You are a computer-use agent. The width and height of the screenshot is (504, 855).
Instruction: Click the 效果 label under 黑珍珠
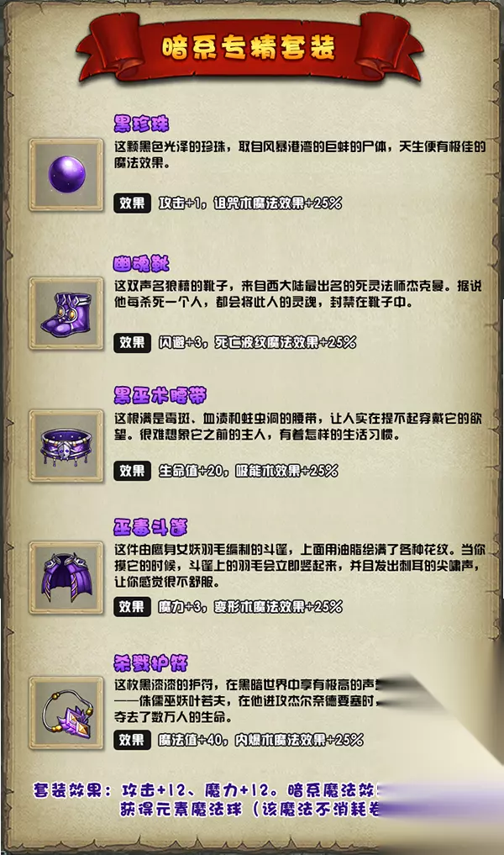pos(133,203)
